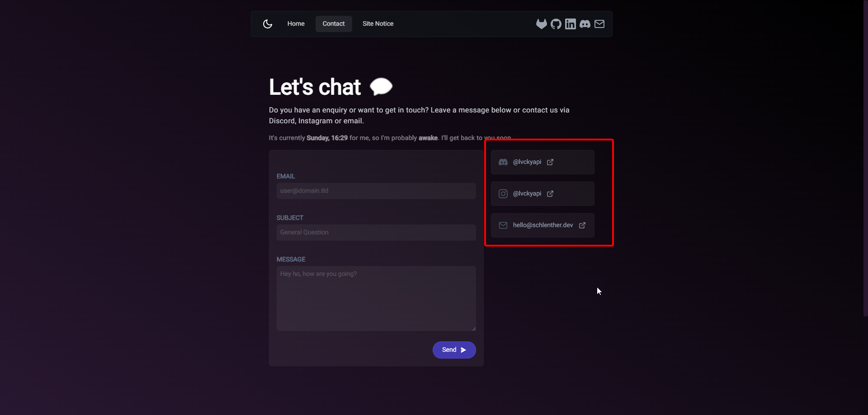Toggle dark mode with the moon icon
This screenshot has height=415, width=868.
pyautogui.click(x=268, y=24)
